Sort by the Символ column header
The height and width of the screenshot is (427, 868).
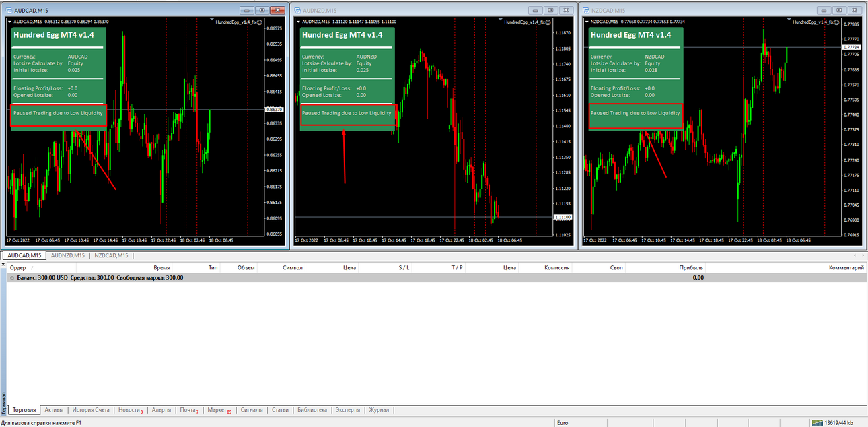[281, 267]
